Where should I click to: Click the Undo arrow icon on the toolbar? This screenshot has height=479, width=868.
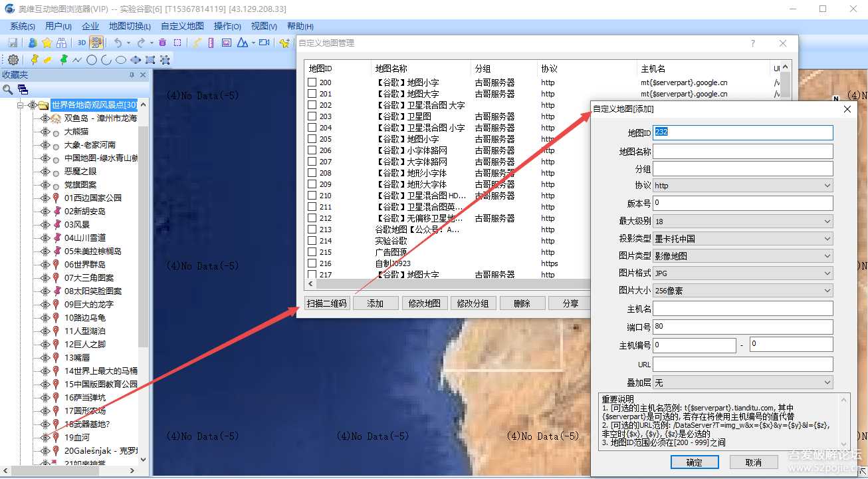point(119,43)
